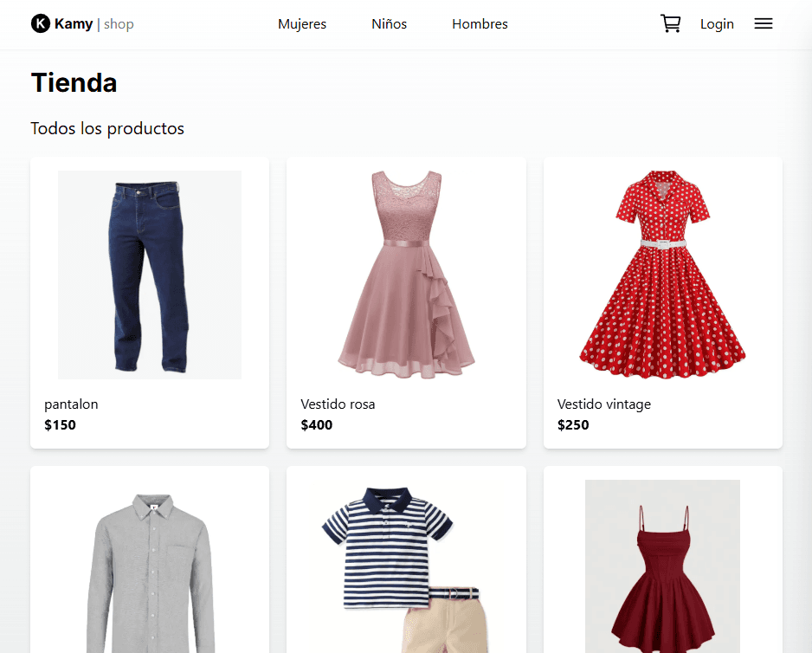Go to the Hombres category
This screenshot has height=653, width=812.
pos(480,24)
